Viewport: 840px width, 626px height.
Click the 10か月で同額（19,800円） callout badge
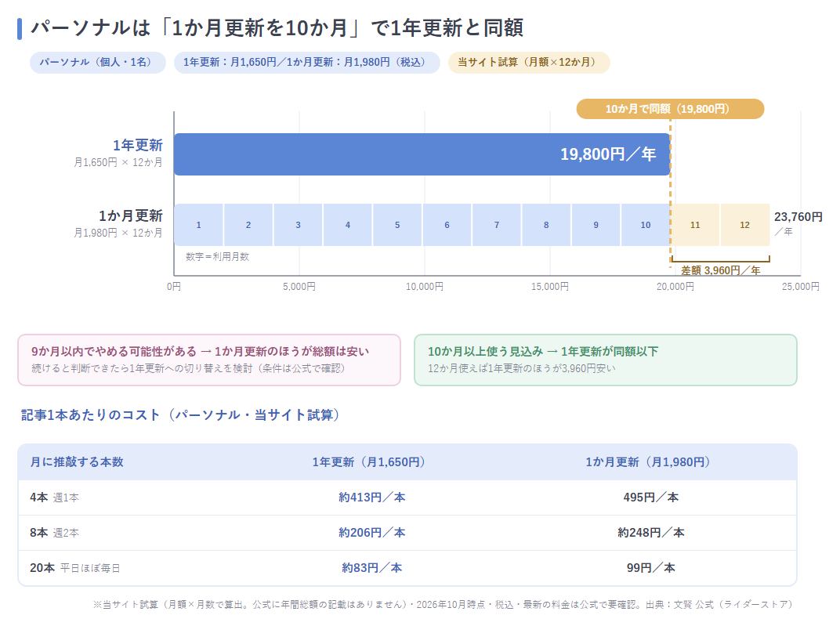point(670,109)
